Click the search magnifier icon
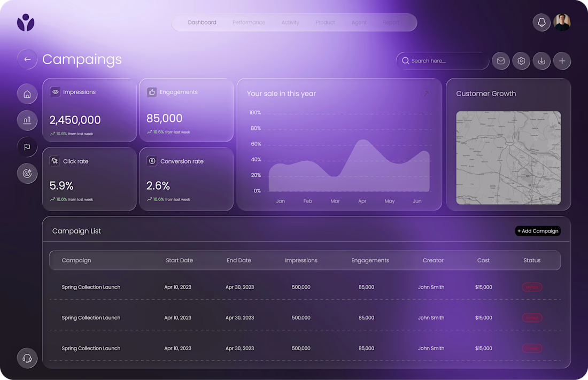588x380 pixels. (x=405, y=61)
